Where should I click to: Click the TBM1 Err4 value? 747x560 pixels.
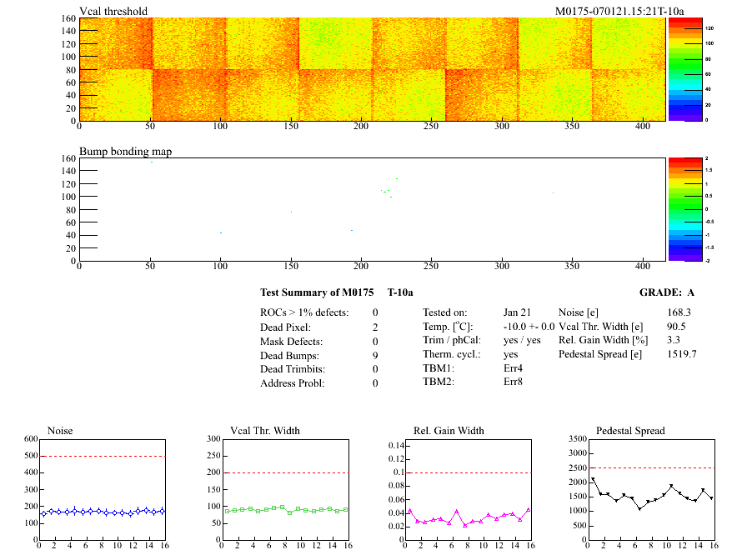(x=513, y=368)
